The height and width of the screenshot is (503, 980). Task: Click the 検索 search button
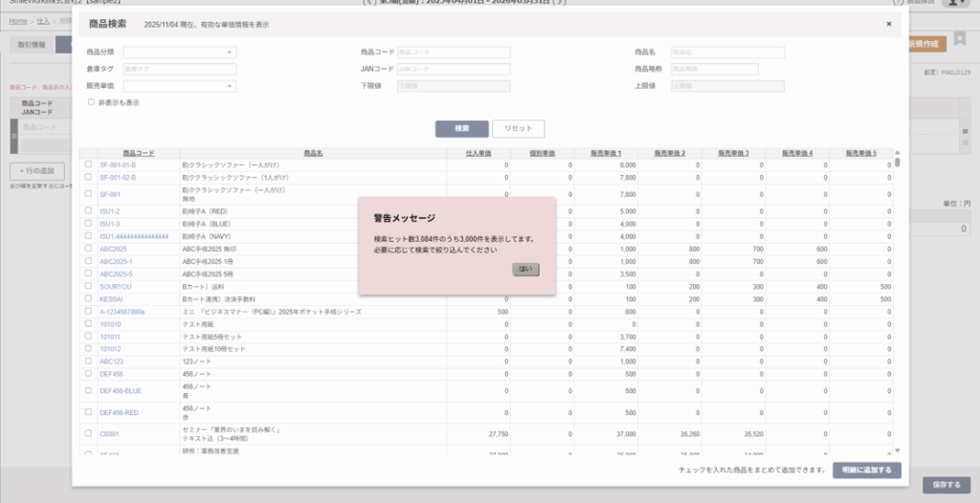[461, 128]
